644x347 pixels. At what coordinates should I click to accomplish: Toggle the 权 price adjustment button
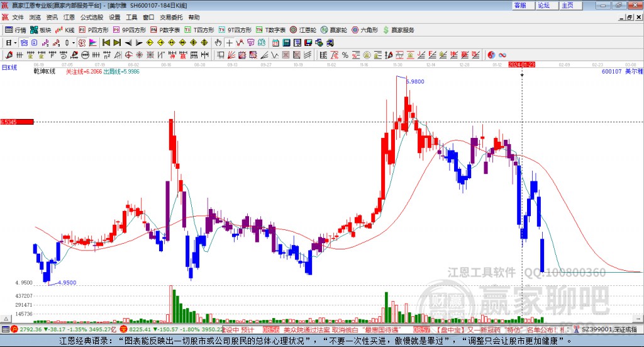tap(82, 43)
